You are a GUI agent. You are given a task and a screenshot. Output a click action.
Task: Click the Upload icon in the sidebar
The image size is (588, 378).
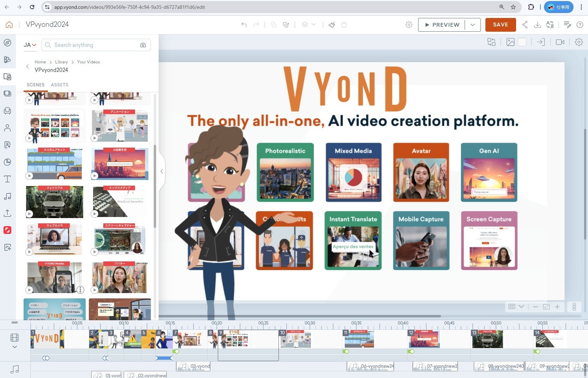click(7, 213)
